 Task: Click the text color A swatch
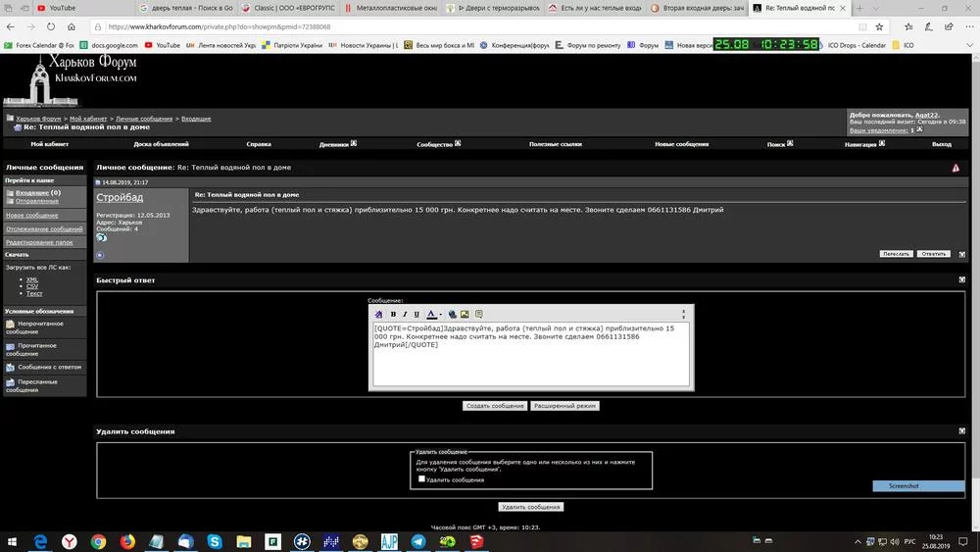[431, 314]
